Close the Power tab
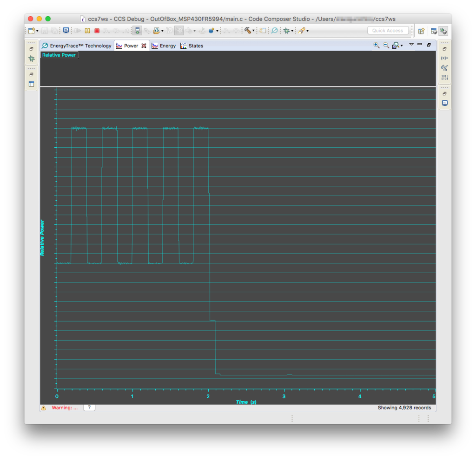 [x=144, y=46]
